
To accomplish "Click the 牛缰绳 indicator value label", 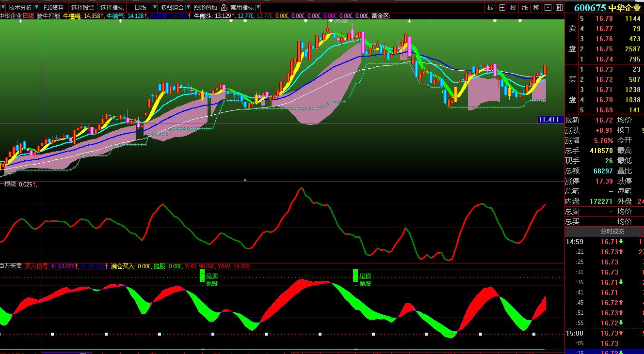I will (83, 16).
